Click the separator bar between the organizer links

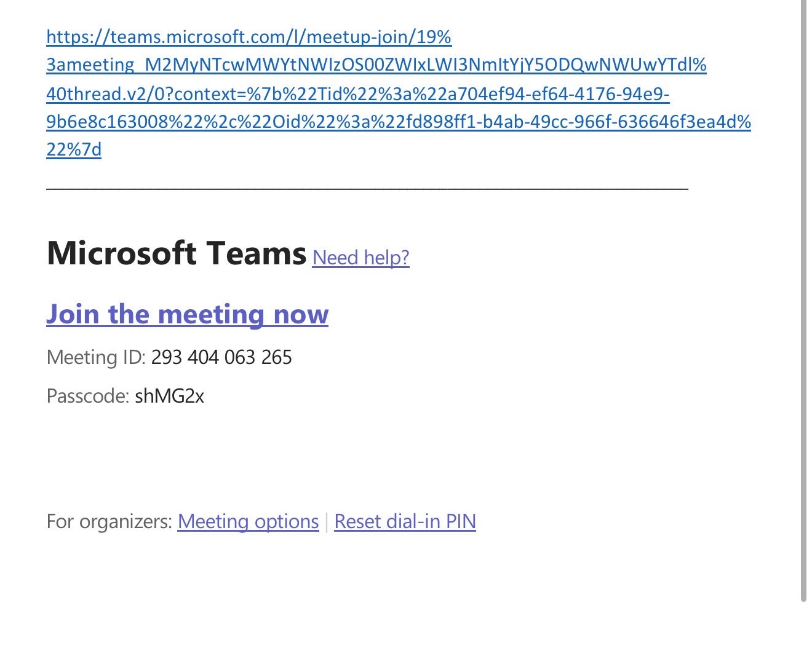(x=327, y=522)
